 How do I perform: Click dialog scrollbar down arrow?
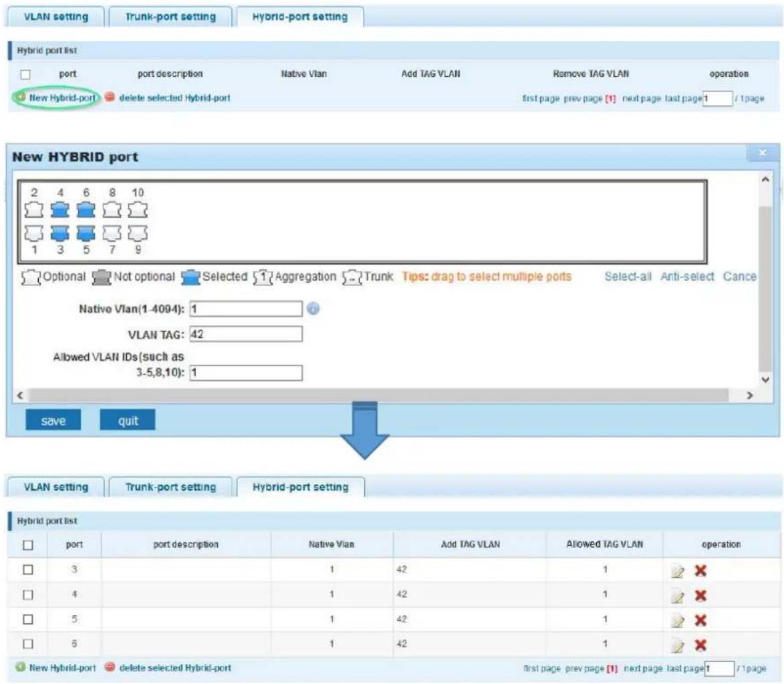(x=765, y=379)
